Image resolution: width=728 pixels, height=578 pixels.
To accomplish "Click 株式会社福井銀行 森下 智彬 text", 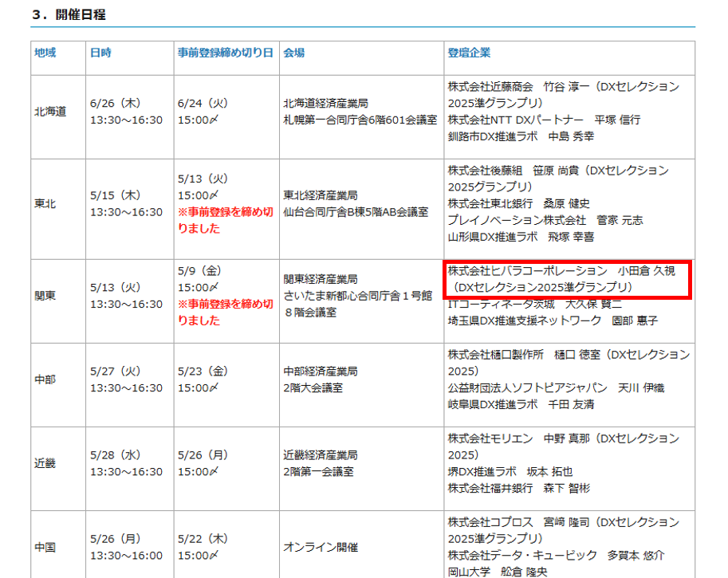I will [518, 488].
